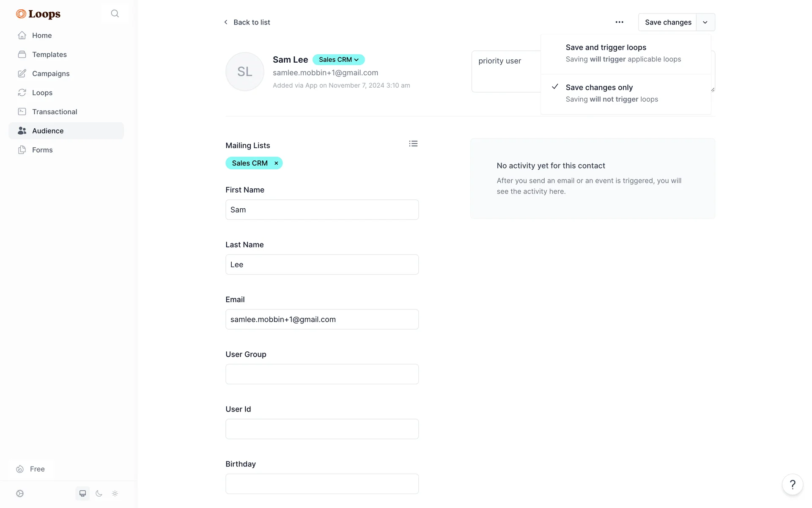Remove Sales CRM mailing list tag

click(x=276, y=163)
